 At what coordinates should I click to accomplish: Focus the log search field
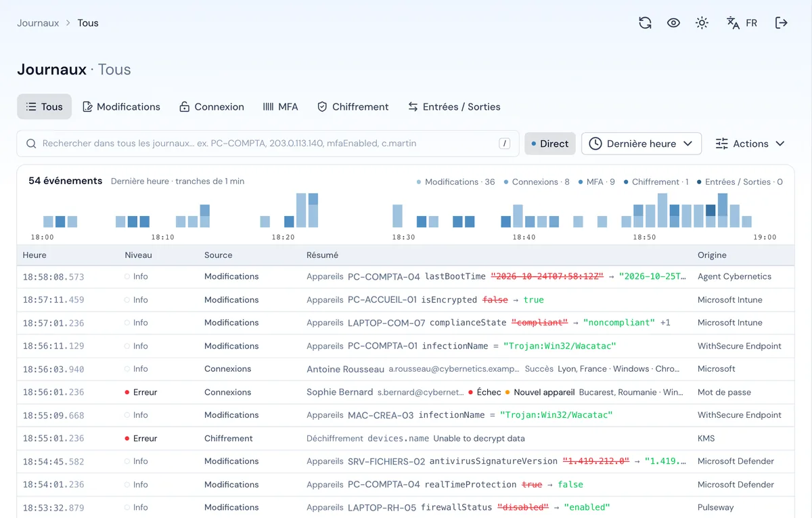point(268,144)
